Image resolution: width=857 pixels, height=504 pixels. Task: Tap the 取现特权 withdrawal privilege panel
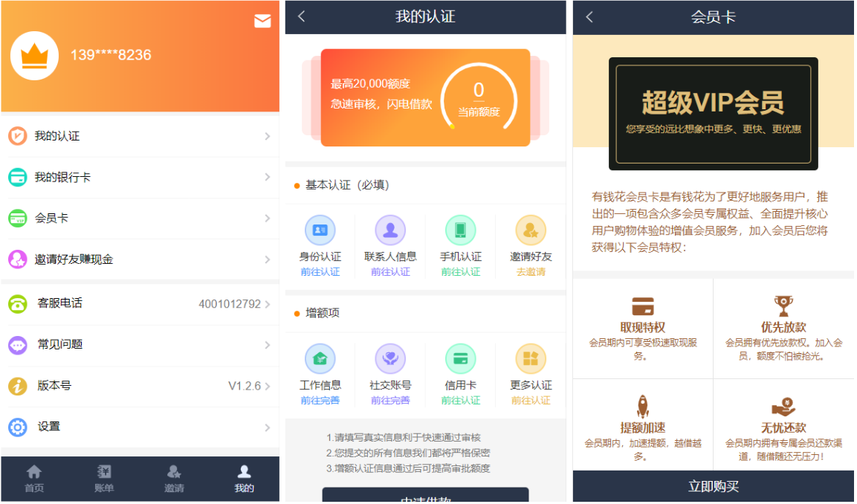point(642,328)
